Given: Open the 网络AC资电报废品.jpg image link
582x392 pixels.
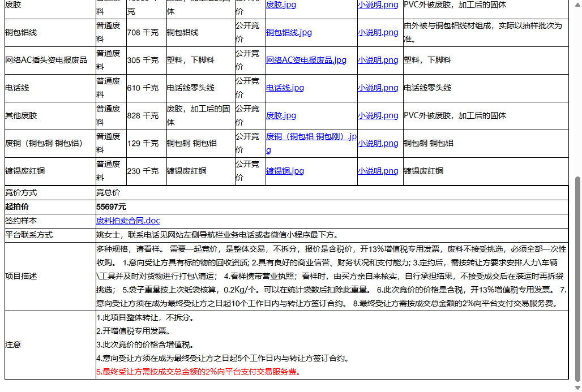Looking at the screenshot, I should [306, 60].
